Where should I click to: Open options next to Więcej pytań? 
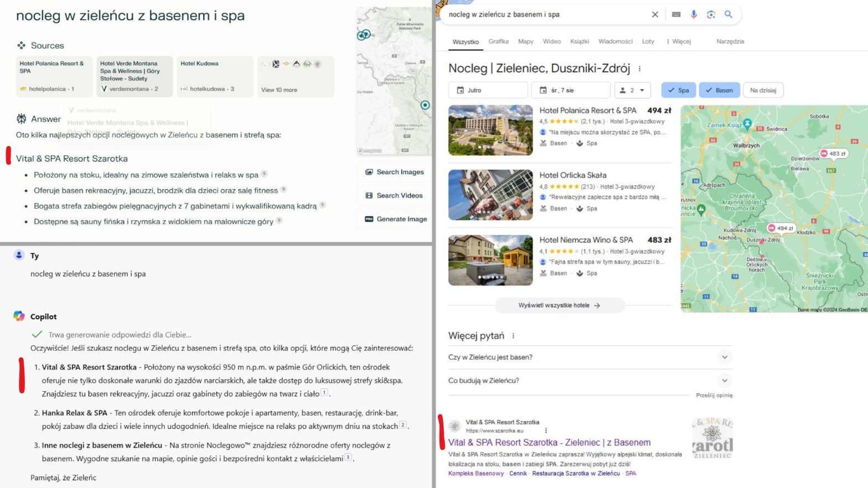point(513,336)
